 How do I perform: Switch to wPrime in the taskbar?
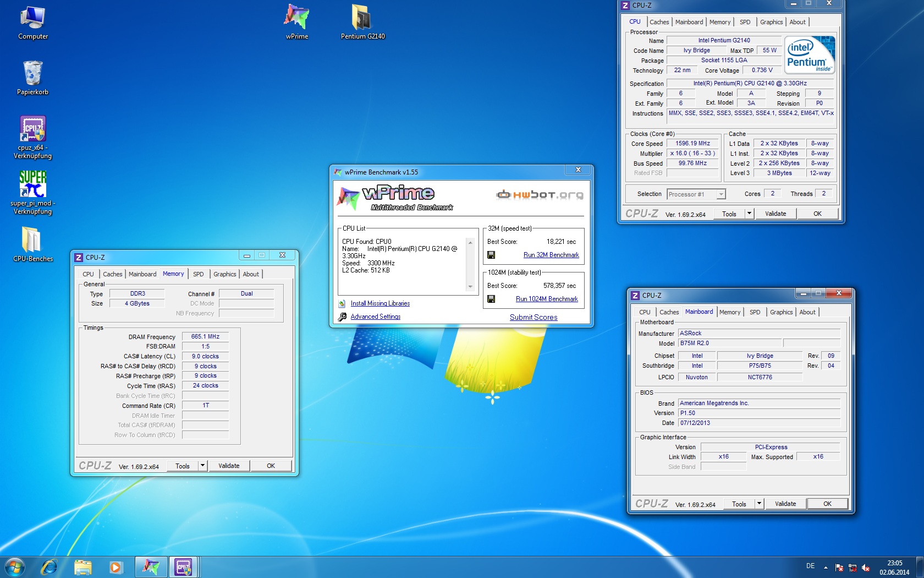[x=151, y=566]
